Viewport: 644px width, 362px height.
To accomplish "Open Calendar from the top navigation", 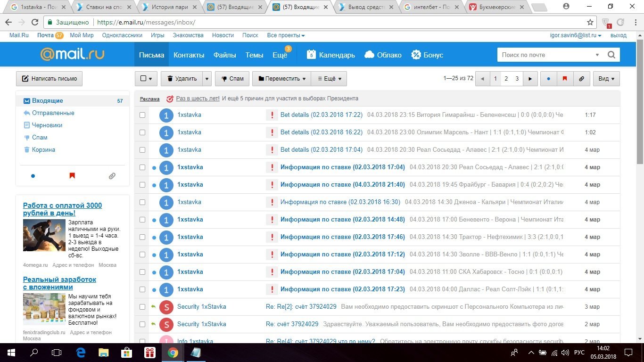I will [331, 55].
